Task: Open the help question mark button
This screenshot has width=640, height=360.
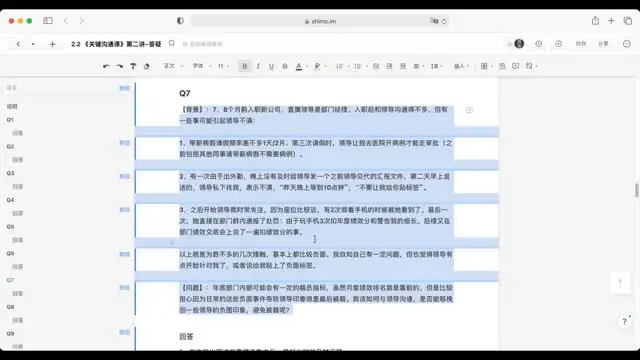Action: click(624, 322)
